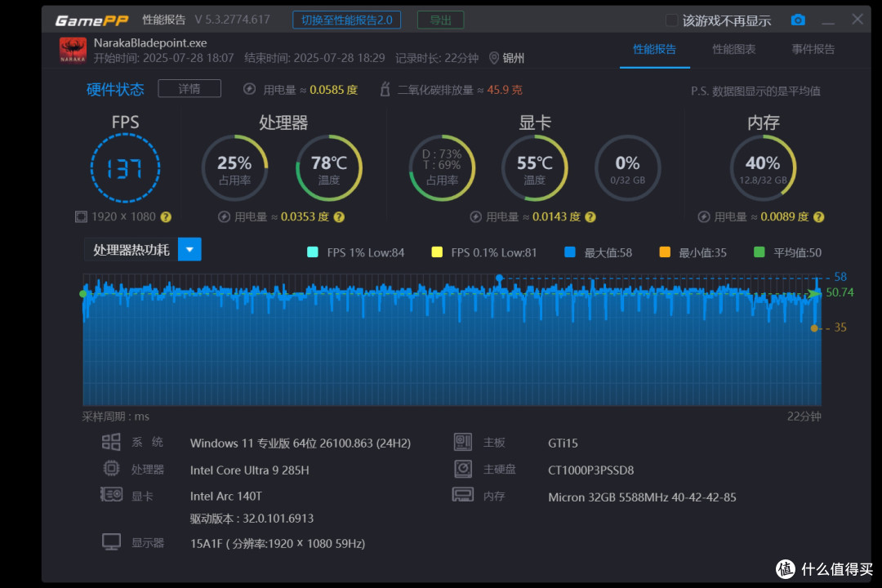Click the Windows system icon next to 系统
Image resolution: width=882 pixels, height=588 pixels.
tap(111, 443)
